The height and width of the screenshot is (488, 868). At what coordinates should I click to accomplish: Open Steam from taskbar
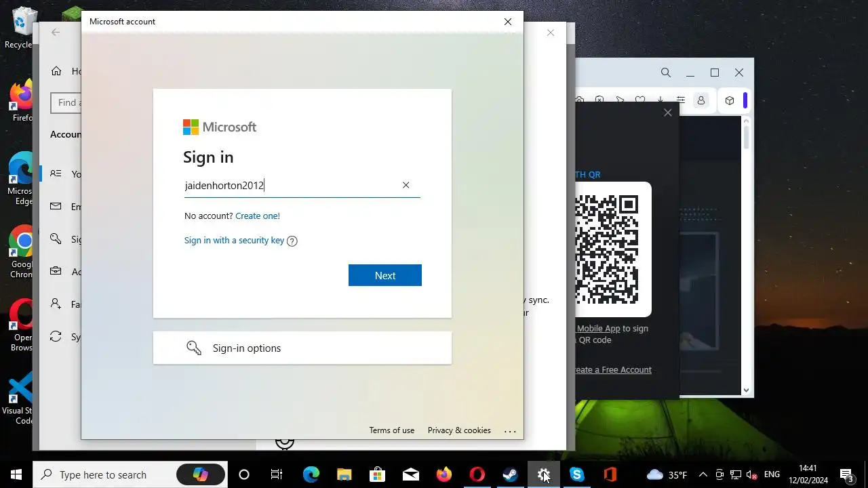coord(510,474)
